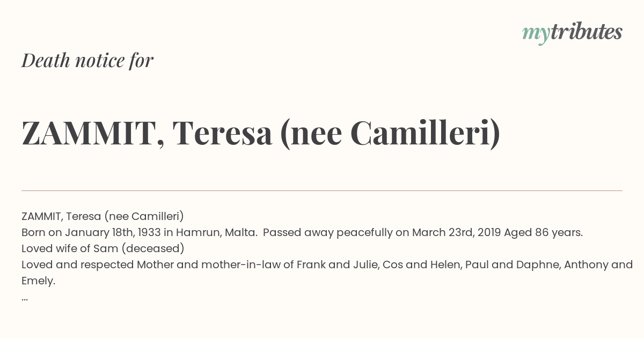This screenshot has height=338, width=644.
Task: Click "Teresa" in the large heading
Action: (x=222, y=133)
